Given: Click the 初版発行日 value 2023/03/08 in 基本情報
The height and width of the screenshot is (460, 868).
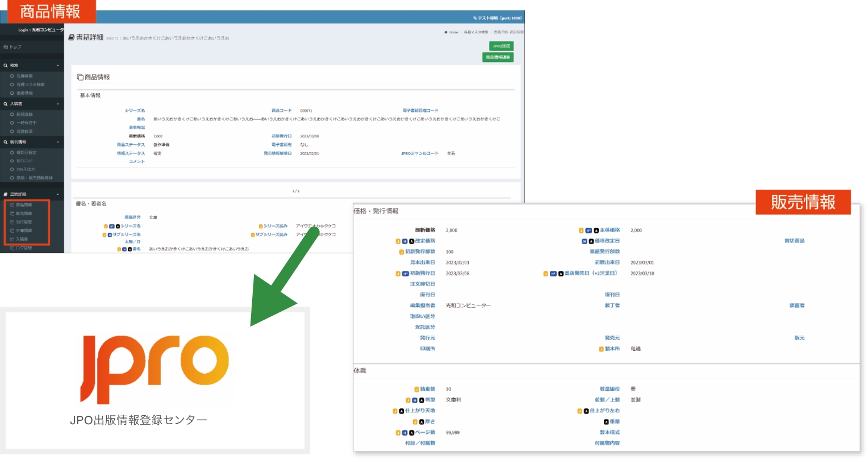Looking at the screenshot, I should tap(310, 136).
